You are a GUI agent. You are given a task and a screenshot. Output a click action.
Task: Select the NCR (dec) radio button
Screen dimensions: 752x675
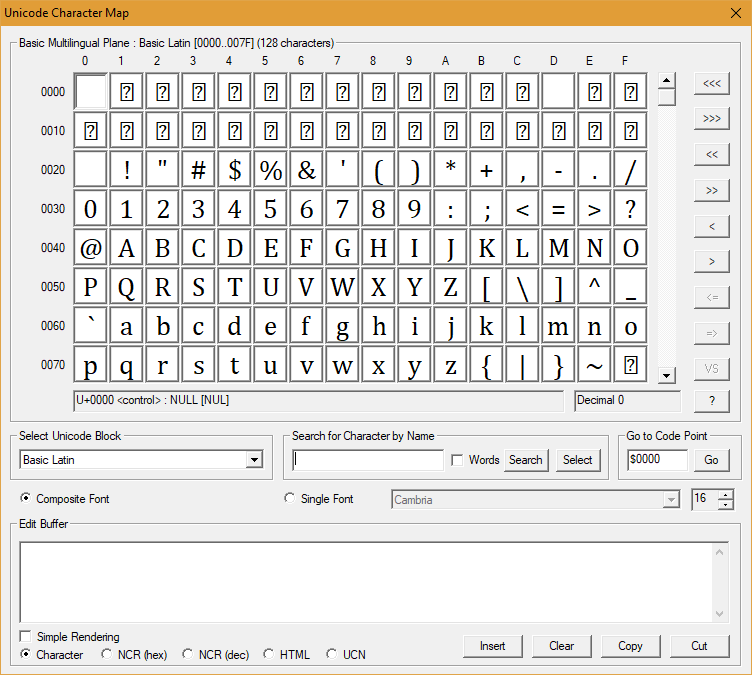188,654
